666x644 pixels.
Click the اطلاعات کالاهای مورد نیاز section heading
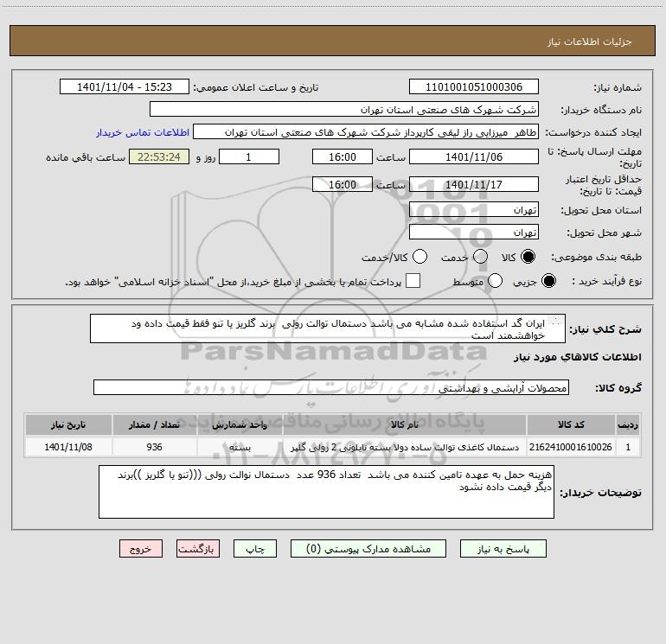tap(578, 357)
